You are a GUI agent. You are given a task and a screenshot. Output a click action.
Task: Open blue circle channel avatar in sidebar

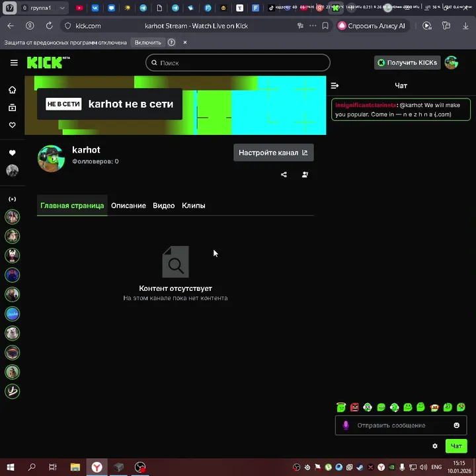click(12, 313)
